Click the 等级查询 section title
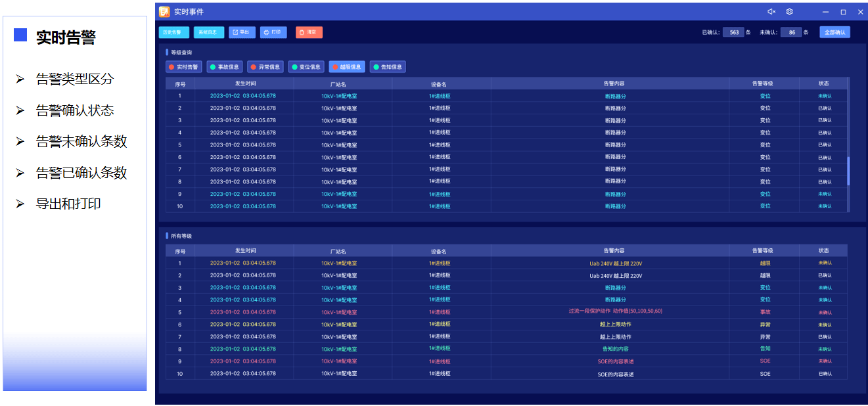This screenshot has height=406, width=868. (x=181, y=52)
